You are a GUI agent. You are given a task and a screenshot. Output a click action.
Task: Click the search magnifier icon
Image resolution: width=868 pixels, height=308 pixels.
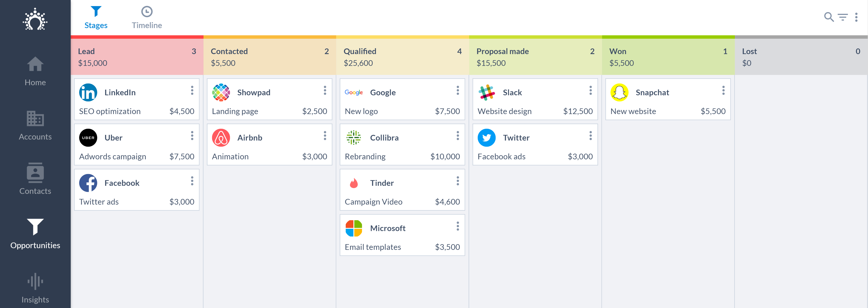click(829, 17)
